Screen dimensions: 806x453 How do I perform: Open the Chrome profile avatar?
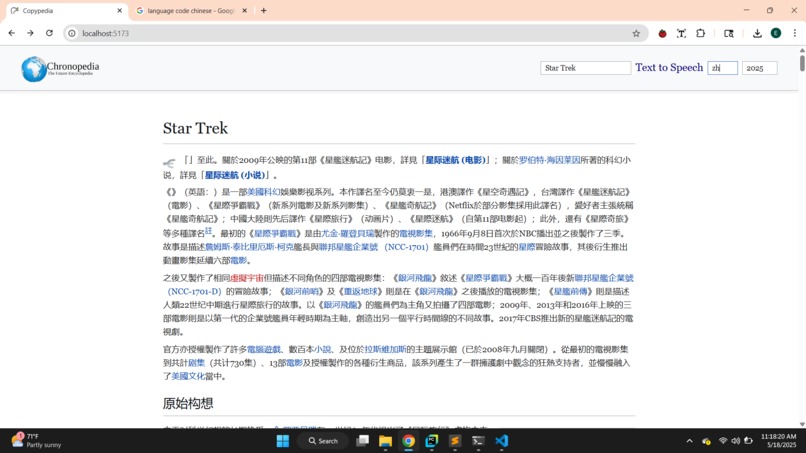click(776, 33)
